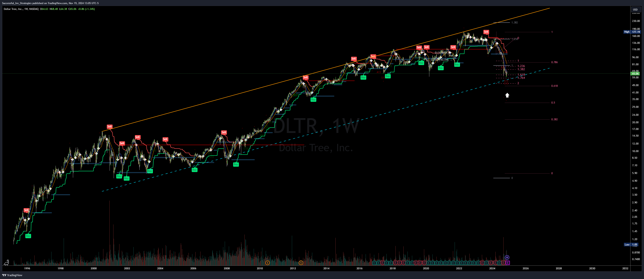Viewport: 644px width, 279px height.
Task: Click the Sell marker at the 2012 high
Action: [x=306, y=77]
